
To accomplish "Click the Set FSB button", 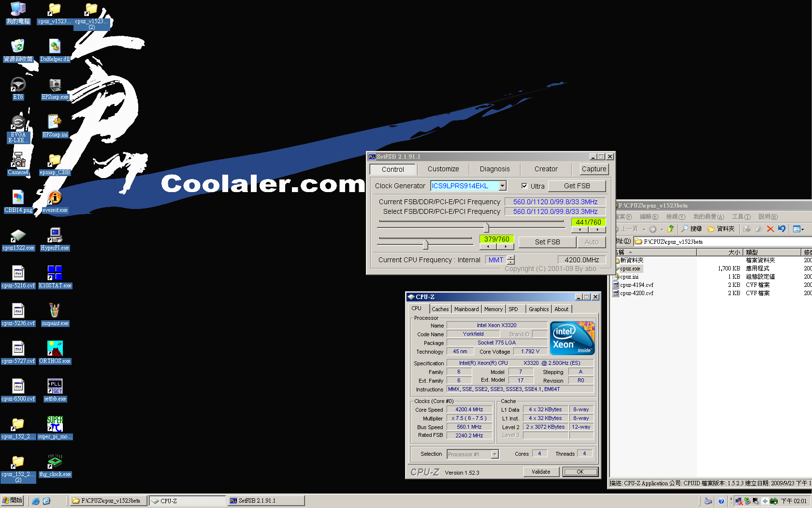I will (x=547, y=242).
